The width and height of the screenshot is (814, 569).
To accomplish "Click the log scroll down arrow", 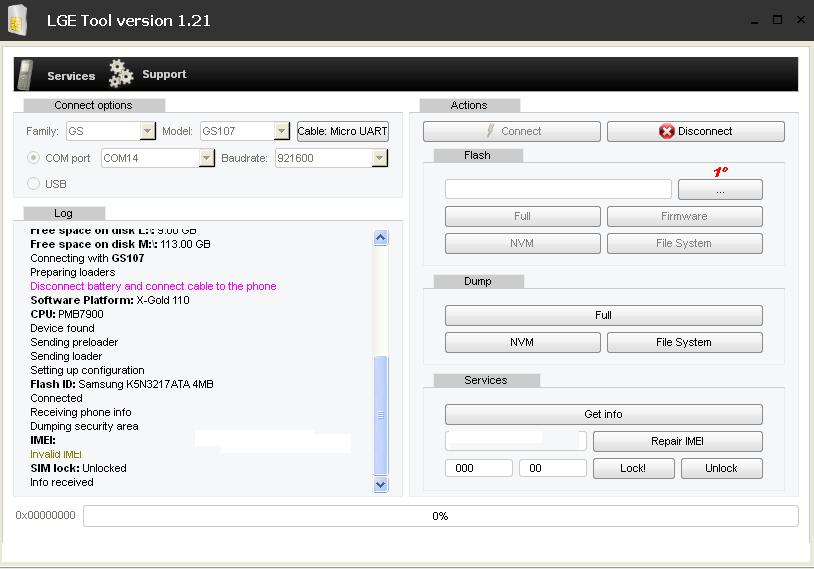I will 381,484.
